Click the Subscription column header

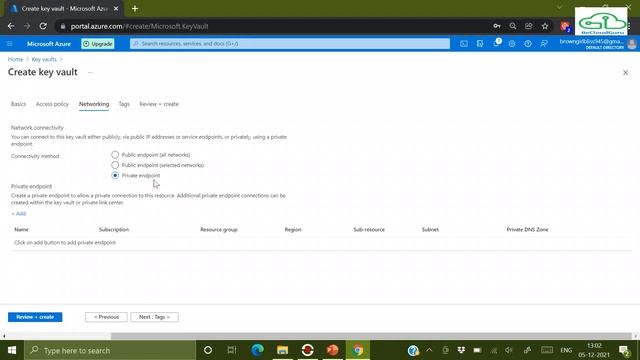(x=114, y=229)
